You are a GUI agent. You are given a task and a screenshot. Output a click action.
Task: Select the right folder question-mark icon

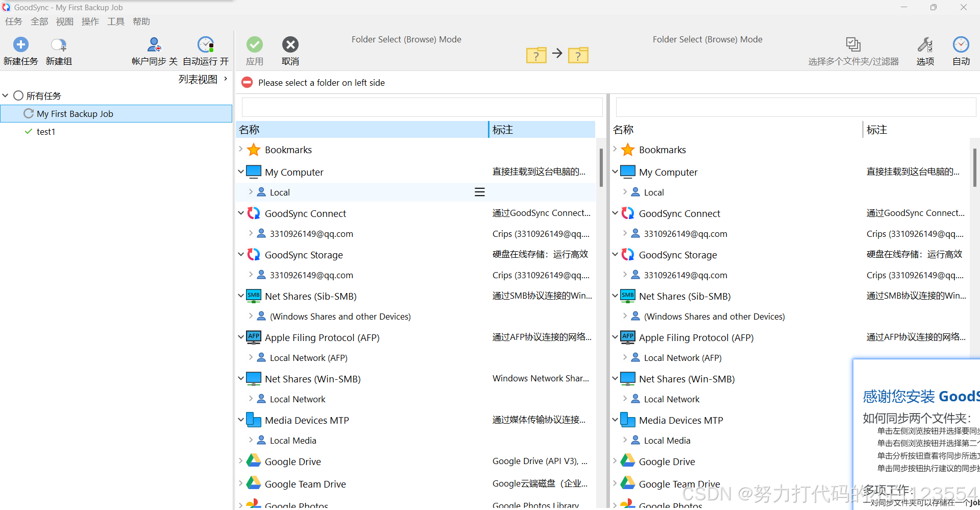pos(578,55)
